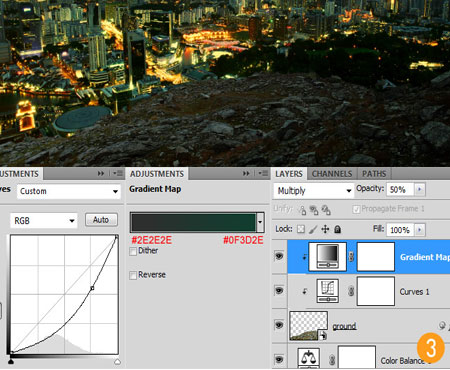This screenshot has height=370, width=450.
Task: Click the Curves 1 clipping arrow icon
Action: [305, 291]
